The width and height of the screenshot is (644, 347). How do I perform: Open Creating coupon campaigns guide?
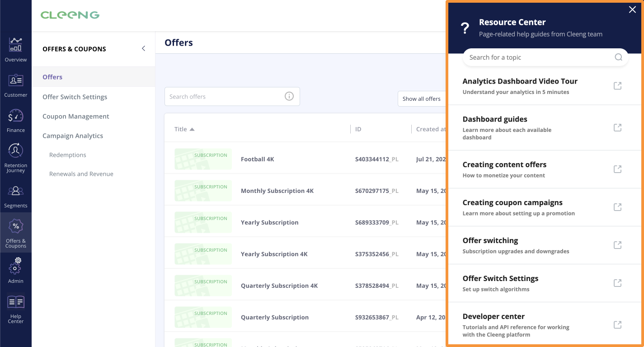(x=512, y=202)
